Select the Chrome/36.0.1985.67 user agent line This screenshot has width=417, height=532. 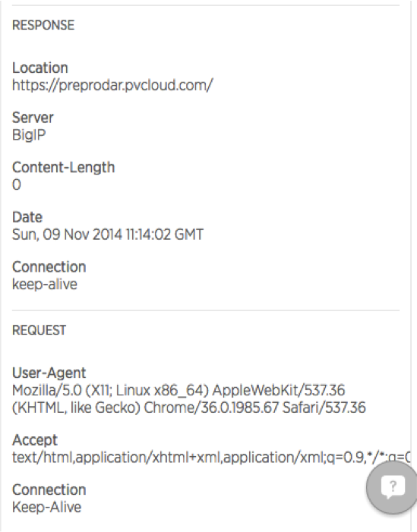click(x=189, y=408)
